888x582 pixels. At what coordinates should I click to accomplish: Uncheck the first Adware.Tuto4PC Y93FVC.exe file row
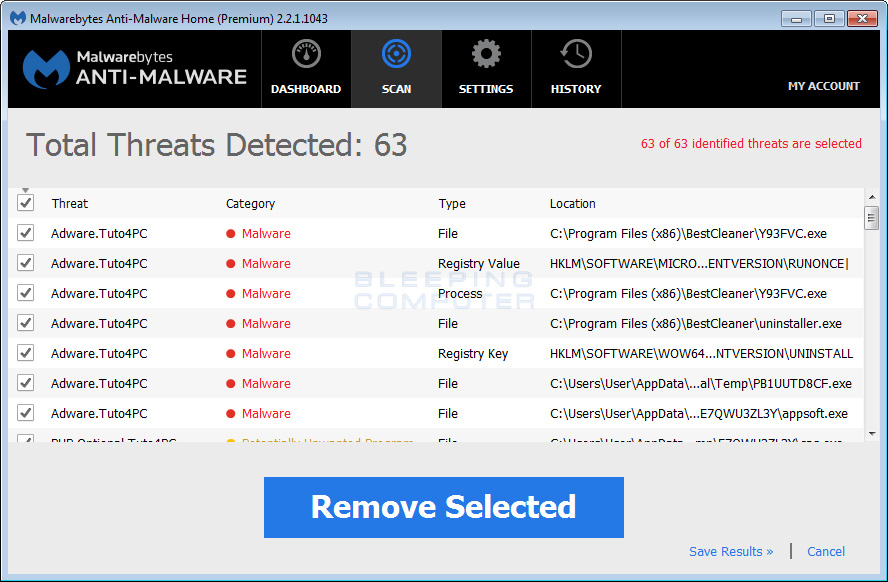(x=26, y=234)
